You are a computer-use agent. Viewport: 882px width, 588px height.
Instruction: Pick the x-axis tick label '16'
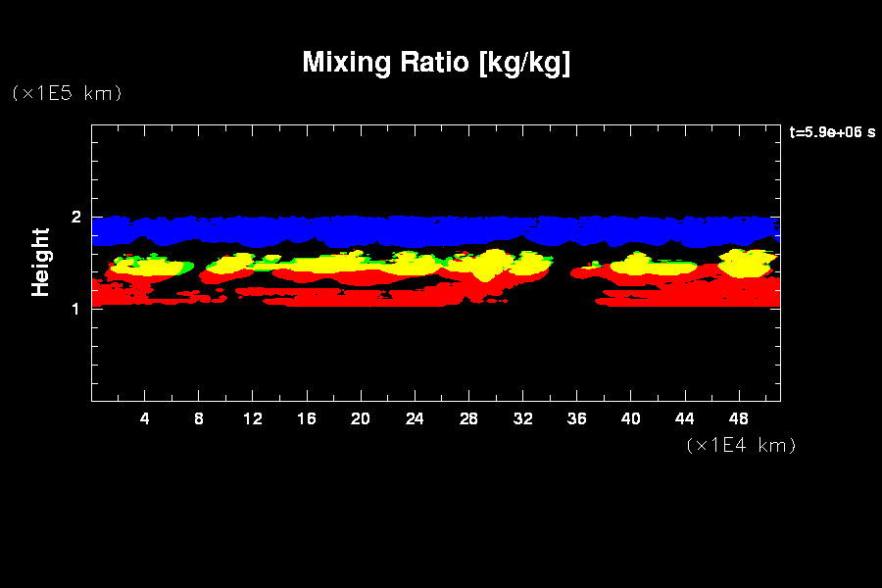[307, 418]
